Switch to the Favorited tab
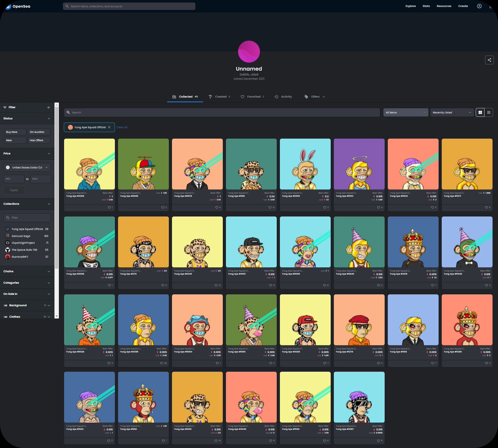This screenshot has height=448, width=498. 252,97
